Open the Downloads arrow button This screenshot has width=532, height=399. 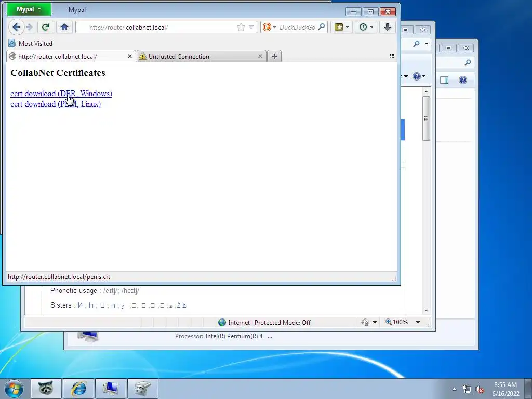pyautogui.click(x=388, y=27)
